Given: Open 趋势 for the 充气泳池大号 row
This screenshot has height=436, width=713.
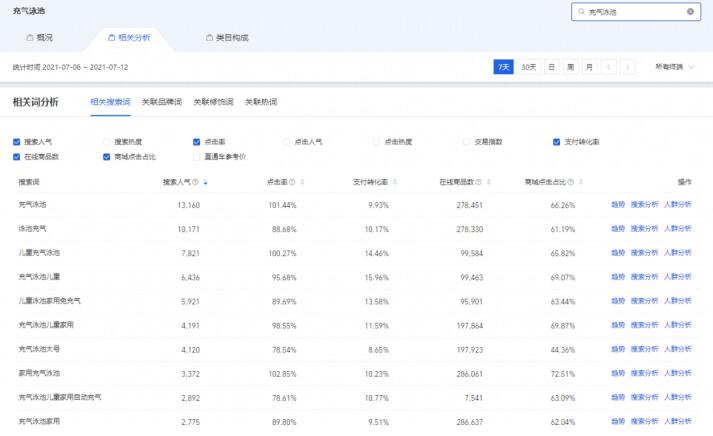Looking at the screenshot, I should click(x=618, y=349).
